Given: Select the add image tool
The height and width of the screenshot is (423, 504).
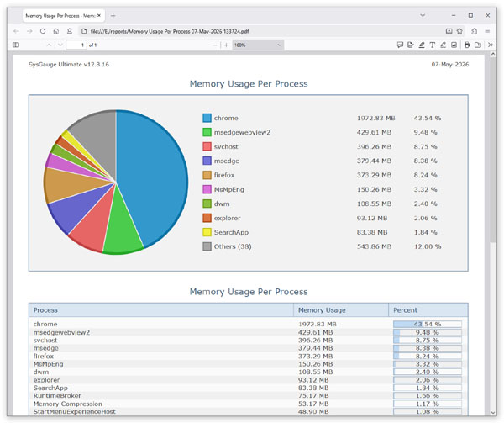Looking at the screenshot, I should click(x=454, y=45).
